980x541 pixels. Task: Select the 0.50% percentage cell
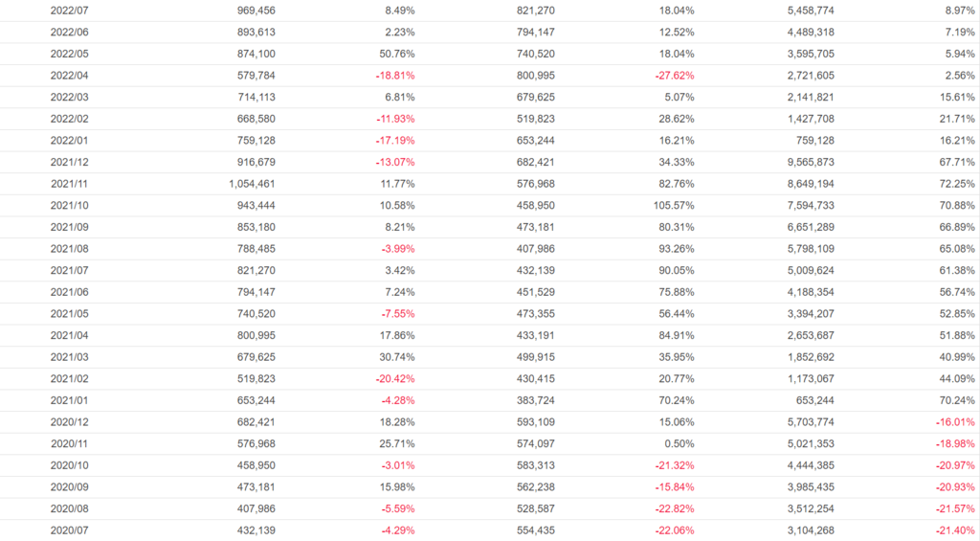click(679, 443)
